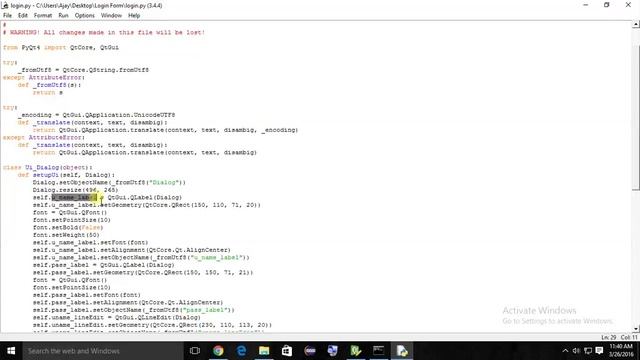Image resolution: width=640 pixels, height=360 pixels.
Task: Click the 'Col: 11' status bar indicator
Action: tap(629, 338)
